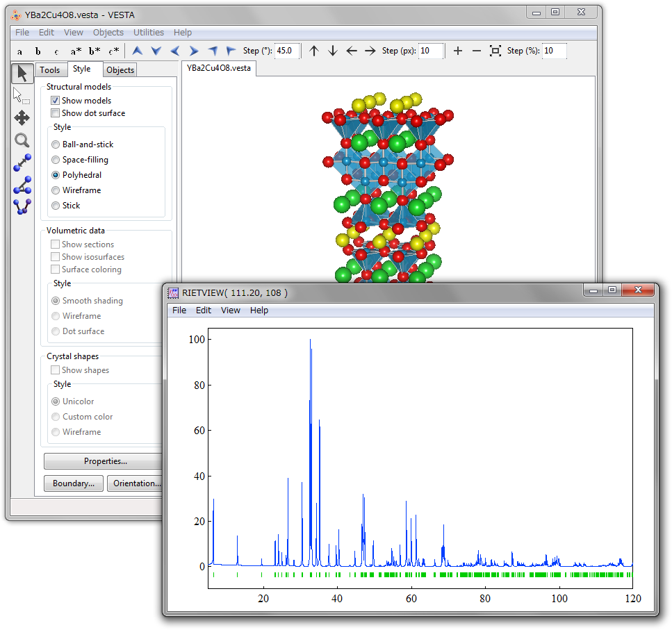The height and width of the screenshot is (630, 672).
Task: Enable Show dot surface
Action: pyautogui.click(x=56, y=113)
